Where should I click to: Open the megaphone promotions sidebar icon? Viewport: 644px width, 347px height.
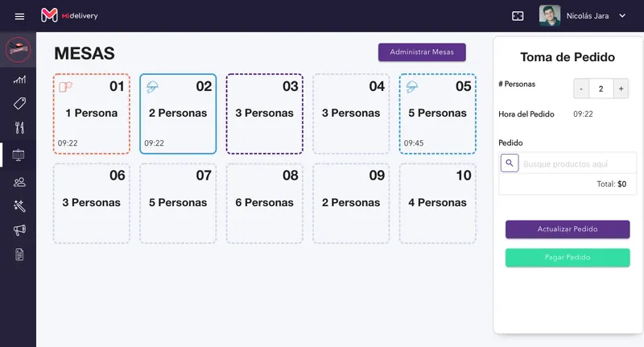pos(19,230)
